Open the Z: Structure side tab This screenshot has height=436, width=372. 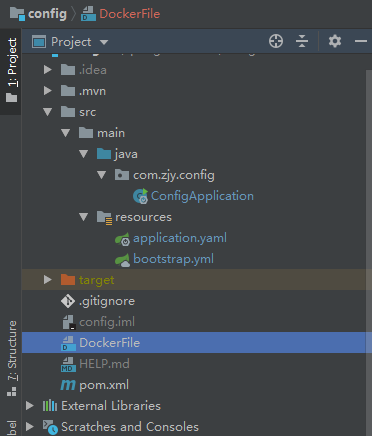coord(11,358)
